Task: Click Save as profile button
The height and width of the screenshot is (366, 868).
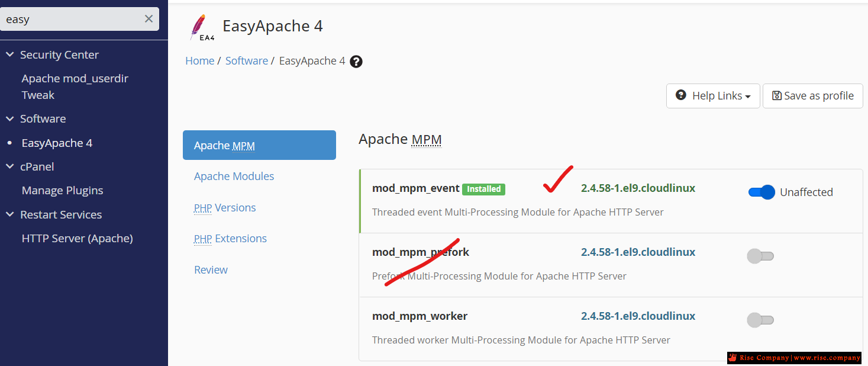Action: (813, 96)
